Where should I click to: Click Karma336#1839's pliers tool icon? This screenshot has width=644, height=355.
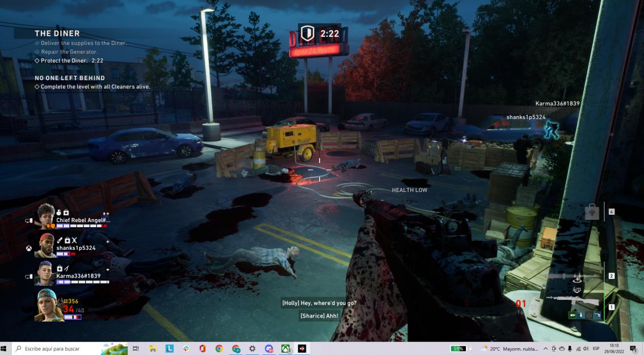point(66,268)
